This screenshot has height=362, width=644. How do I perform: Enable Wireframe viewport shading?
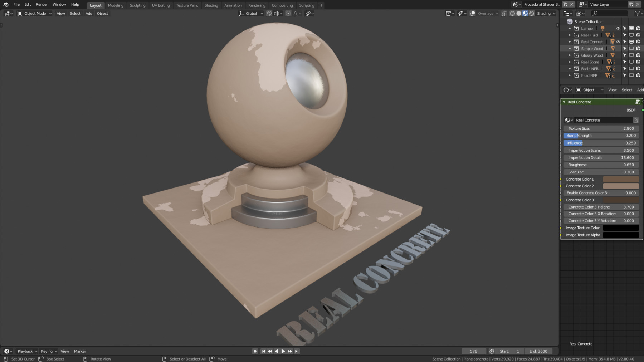(x=512, y=13)
